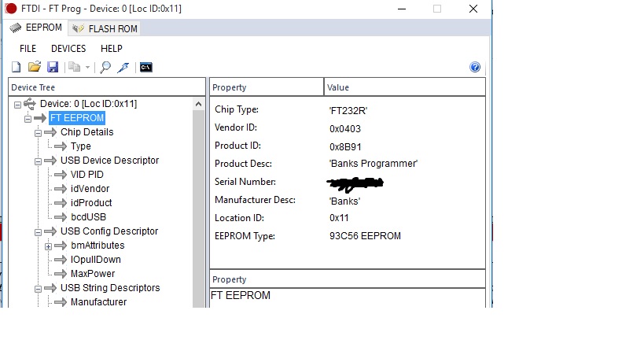Open the HELP menu
644x362 pixels.
click(x=112, y=49)
